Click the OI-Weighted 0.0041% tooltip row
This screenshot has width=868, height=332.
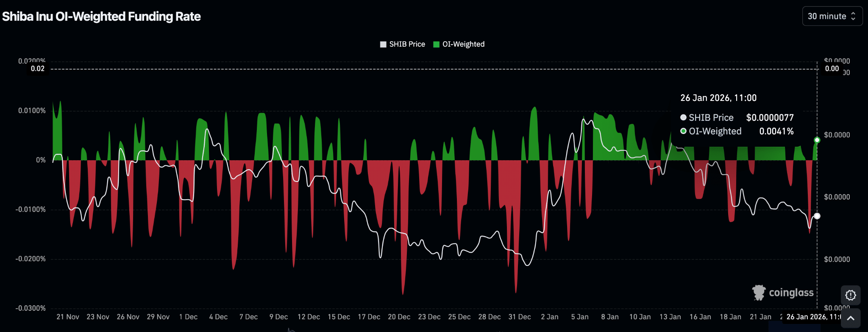[737, 131]
